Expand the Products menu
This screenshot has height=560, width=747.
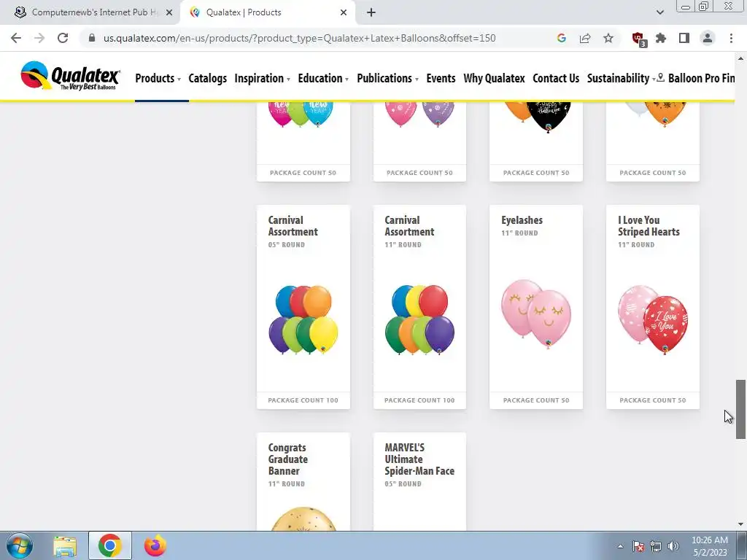pyautogui.click(x=158, y=78)
